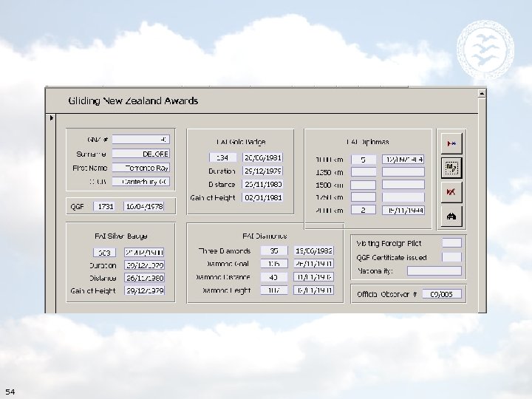This screenshot has width=532, height=399.
Task: Click the Gold Badge Duration date
Action: pyautogui.click(x=262, y=171)
